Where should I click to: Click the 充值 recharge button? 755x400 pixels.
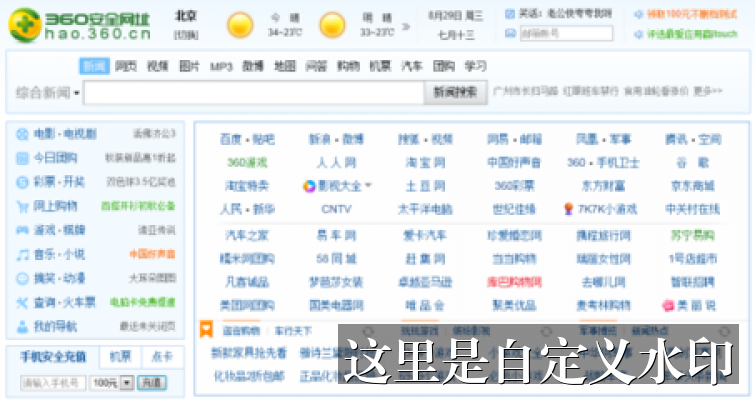152,383
